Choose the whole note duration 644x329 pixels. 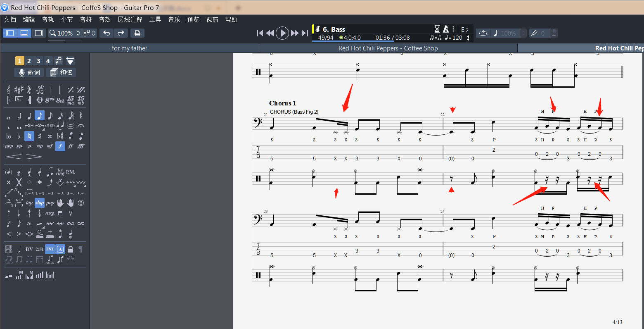click(9, 117)
